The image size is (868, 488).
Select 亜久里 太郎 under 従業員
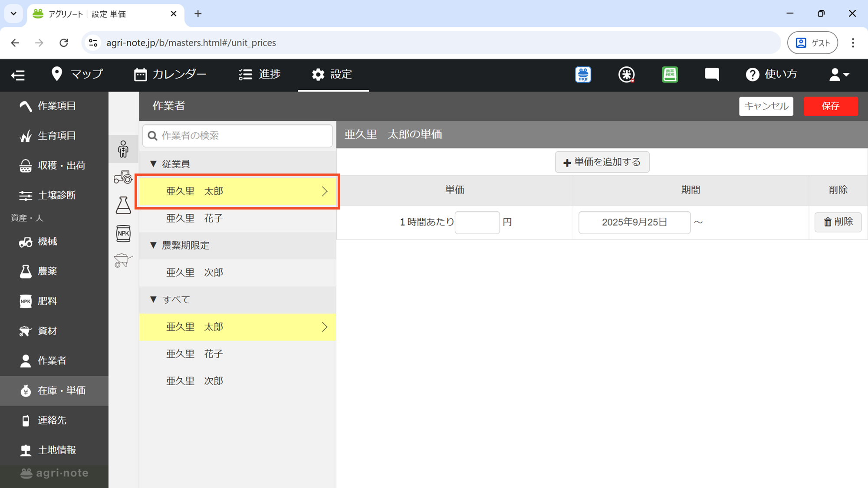(237, 191)
